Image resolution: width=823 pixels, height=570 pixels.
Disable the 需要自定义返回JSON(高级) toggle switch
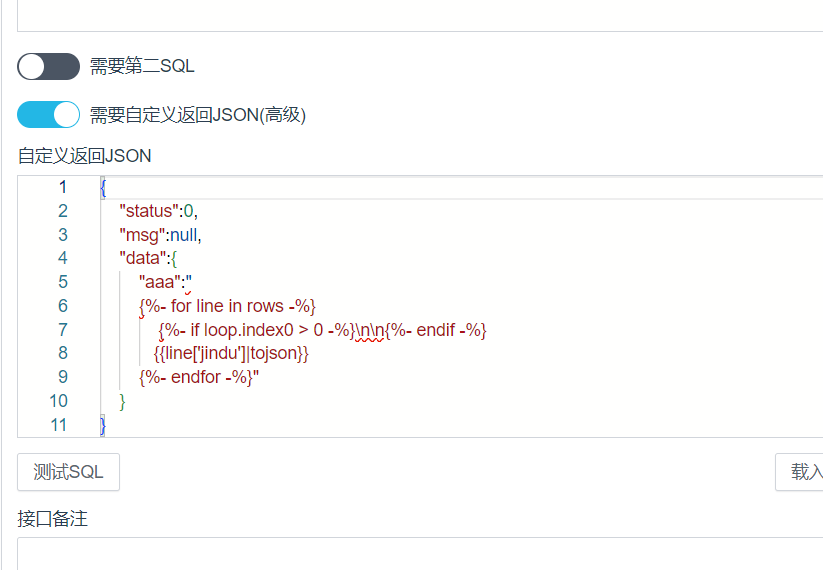48,115
